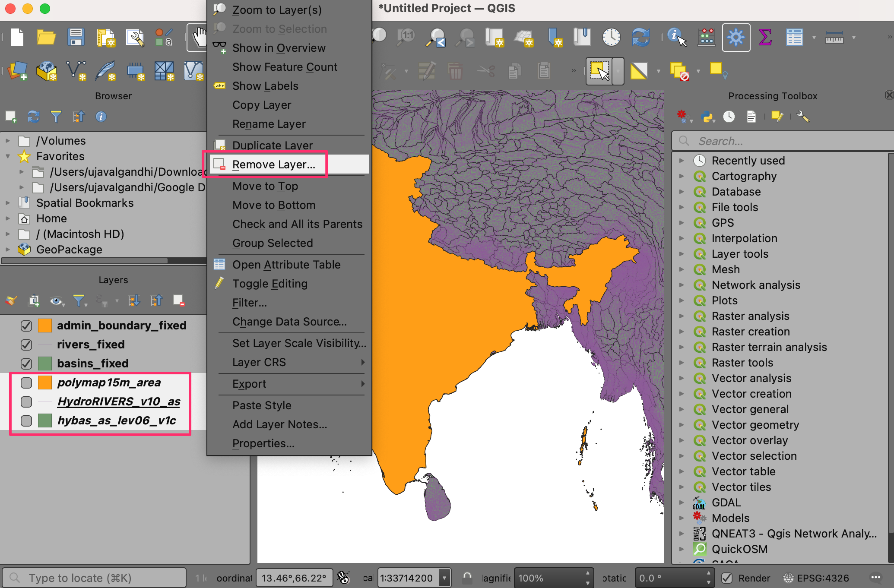Expand the Vector geometry toolbox group
The width and height of the screenshot is (894, 588).
(682, 425)
